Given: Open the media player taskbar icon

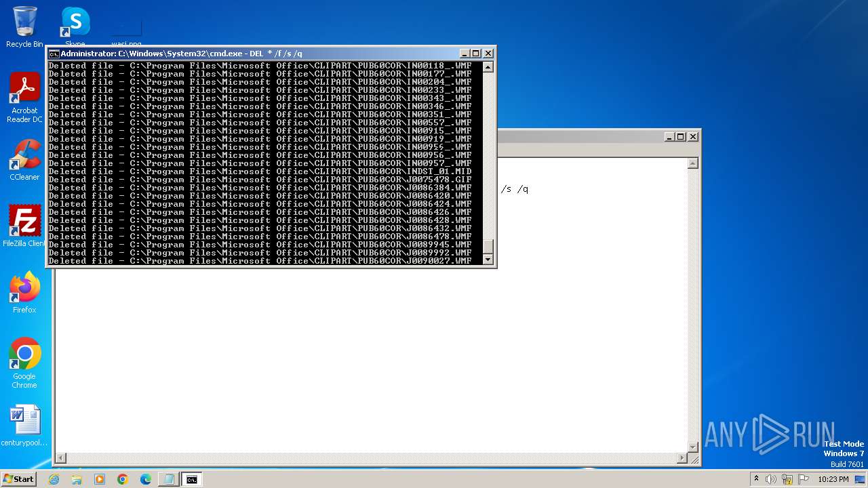Looking at the screenshot, I should tap(100, 479).
